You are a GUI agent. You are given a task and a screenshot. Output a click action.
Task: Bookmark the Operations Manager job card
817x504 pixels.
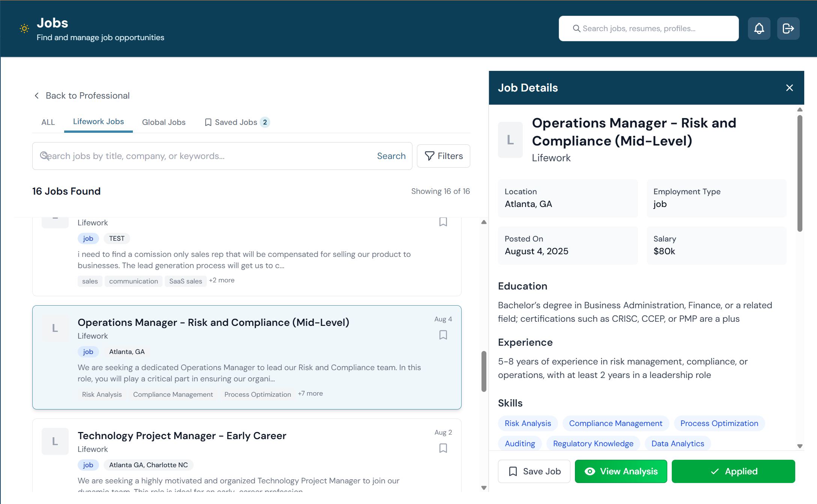[x=443, y=335]
